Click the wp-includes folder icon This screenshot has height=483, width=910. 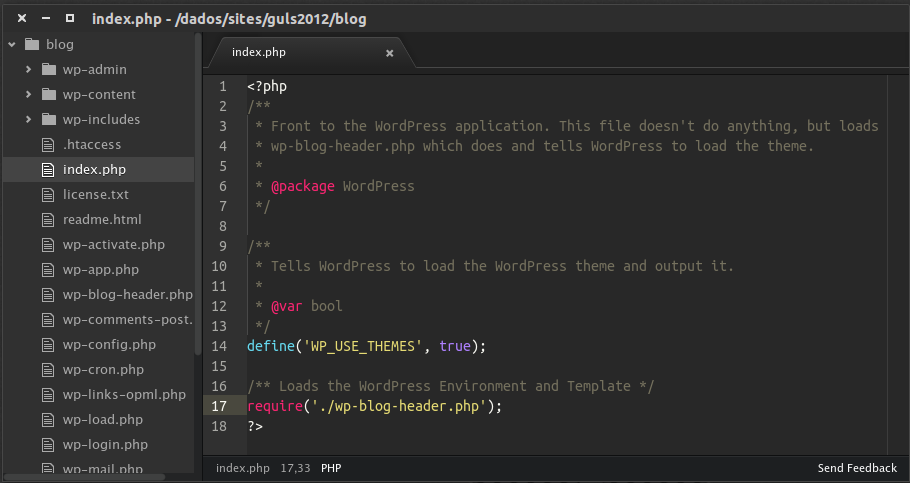coord(49,119)
